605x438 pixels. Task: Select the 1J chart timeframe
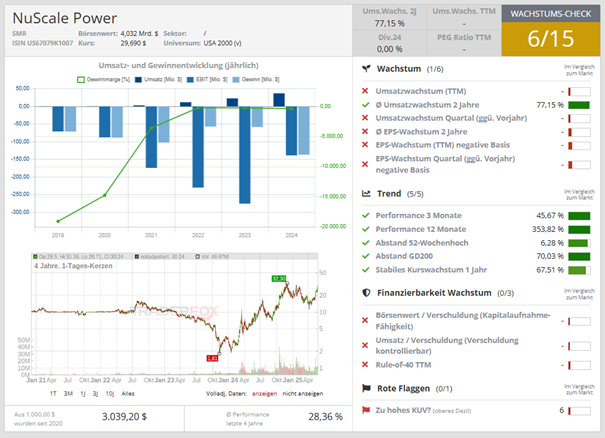83,394
